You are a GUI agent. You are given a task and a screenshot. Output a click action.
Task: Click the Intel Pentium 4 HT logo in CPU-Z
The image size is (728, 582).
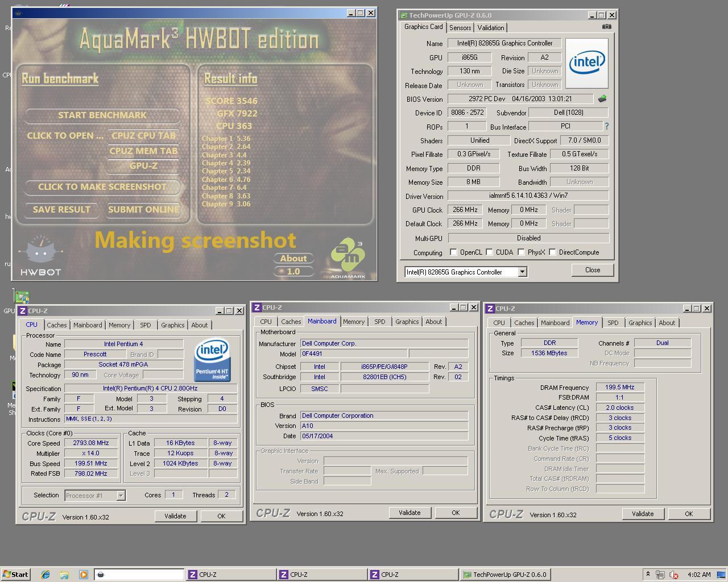[x=212, y=360]
